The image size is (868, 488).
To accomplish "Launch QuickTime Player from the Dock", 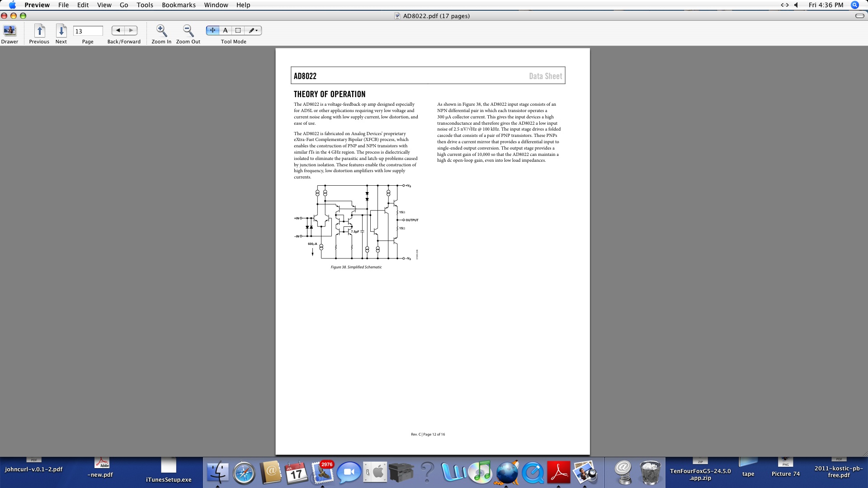I will point(533,473).
